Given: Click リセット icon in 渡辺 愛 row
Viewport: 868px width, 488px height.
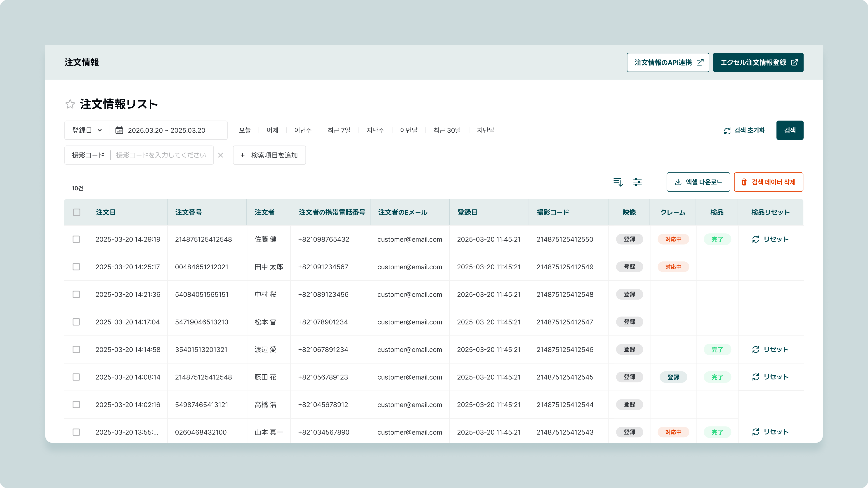Looking at the screenshot, I should pos(755,350).
